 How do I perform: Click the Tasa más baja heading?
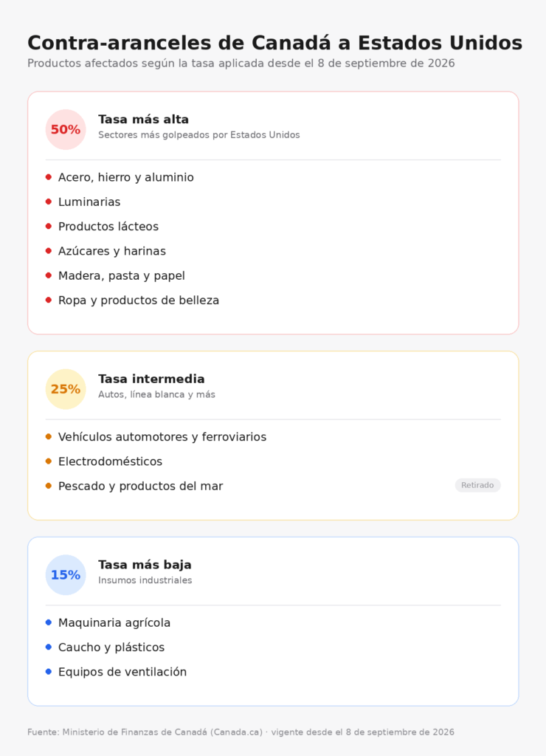tap(145, 565)
